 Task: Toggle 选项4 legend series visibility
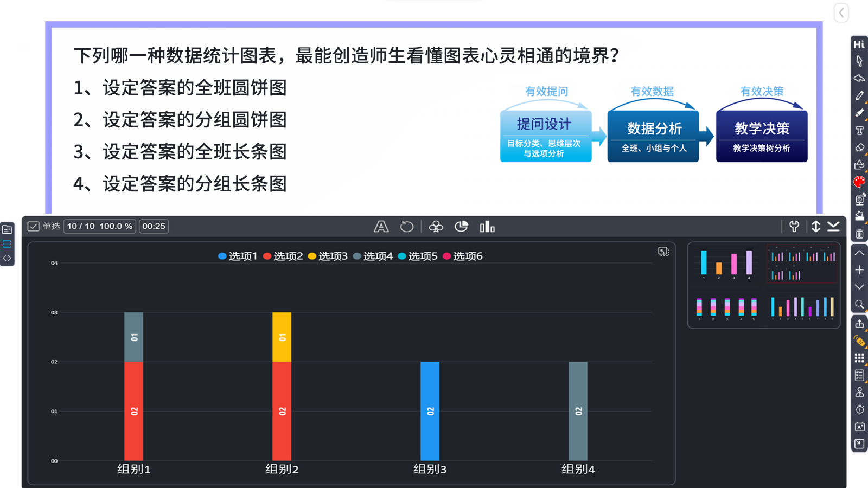click(373, 256)
